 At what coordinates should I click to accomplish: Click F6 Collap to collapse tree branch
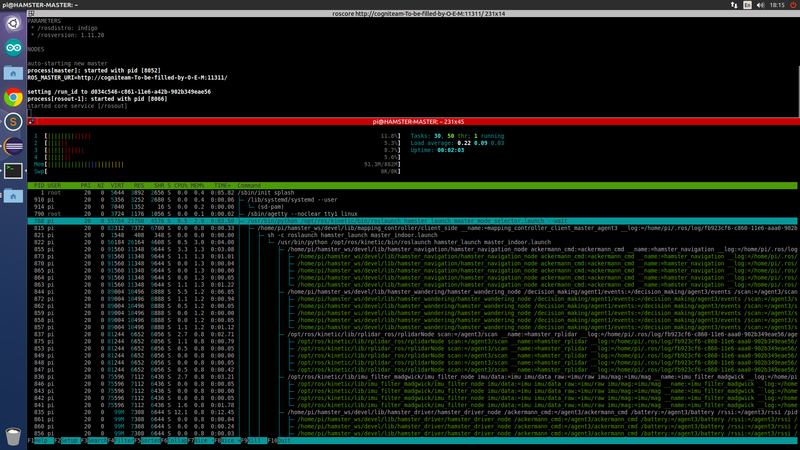point(174,440)
